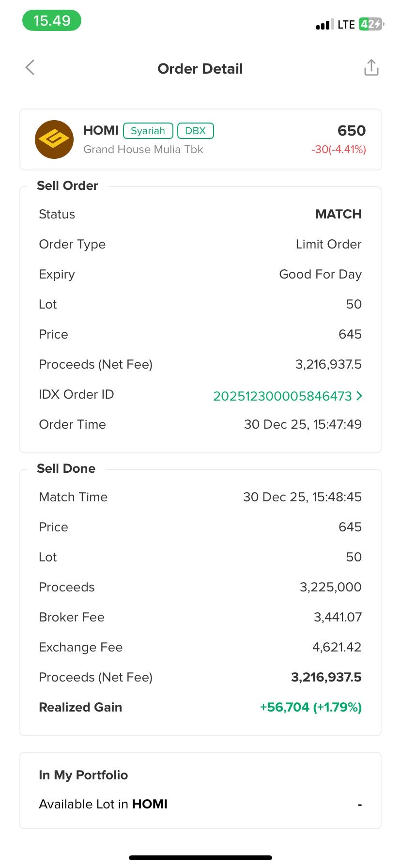The width and height of the screenshot is (401, 868).
Task: Tap the Syariah badge
Action: point(148,131)
